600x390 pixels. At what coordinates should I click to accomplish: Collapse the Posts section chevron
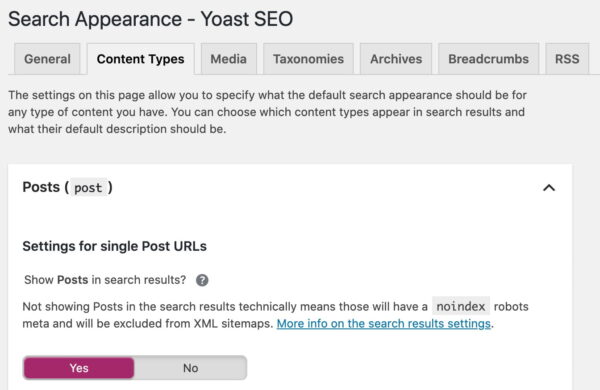pos(549,188)
